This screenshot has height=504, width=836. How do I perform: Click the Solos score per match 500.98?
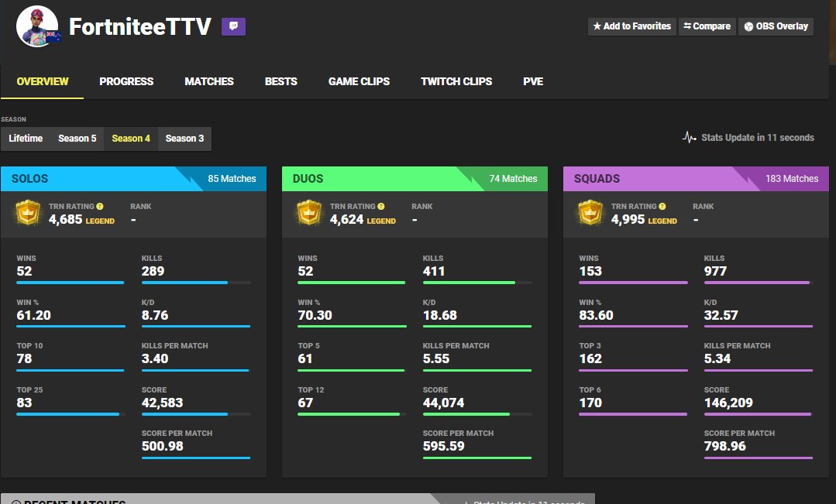[x=162, y=446]
